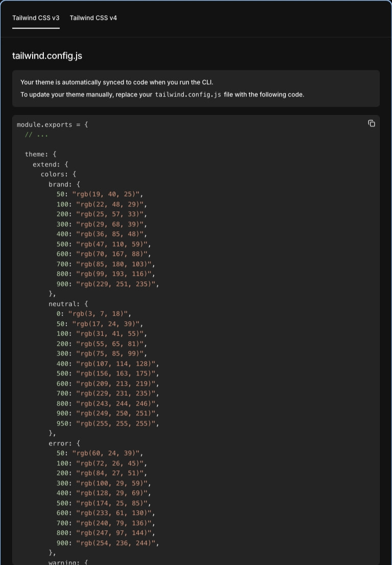
Task: Click the 'Your theme is automatically synced' line
Action: 116,82
